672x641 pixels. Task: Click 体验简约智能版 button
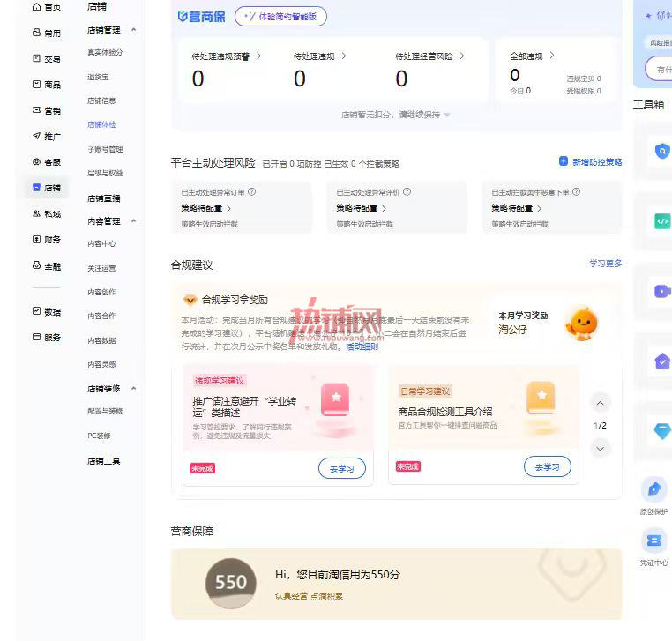(x=280, y=16)
